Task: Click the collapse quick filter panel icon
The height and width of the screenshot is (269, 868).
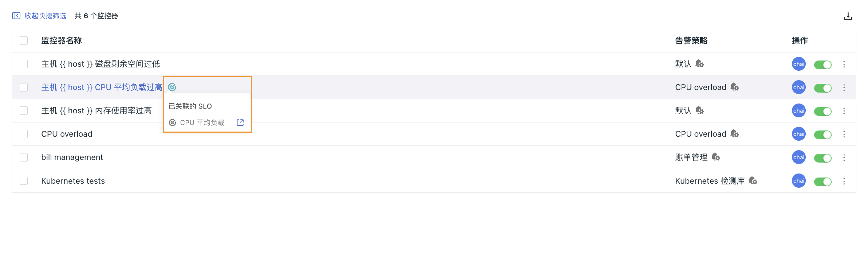Action: [x=16, y=16]
